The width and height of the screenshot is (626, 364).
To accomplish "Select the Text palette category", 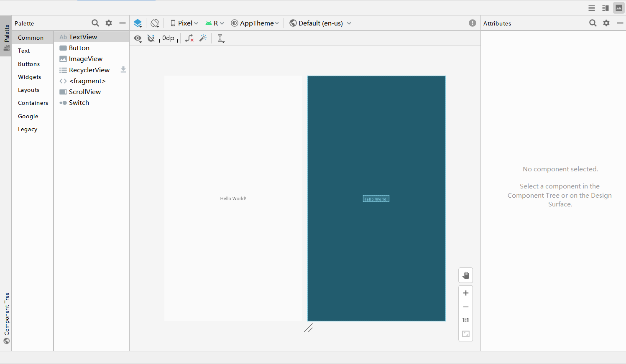I will tap(33, 51).
